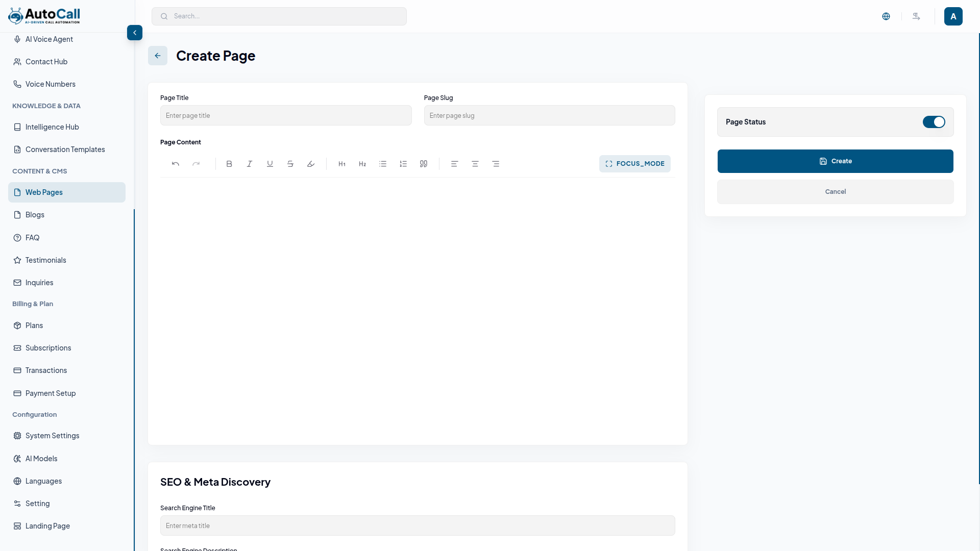
Task: Apply Heading 2 style
Action: tap(362, 164)
